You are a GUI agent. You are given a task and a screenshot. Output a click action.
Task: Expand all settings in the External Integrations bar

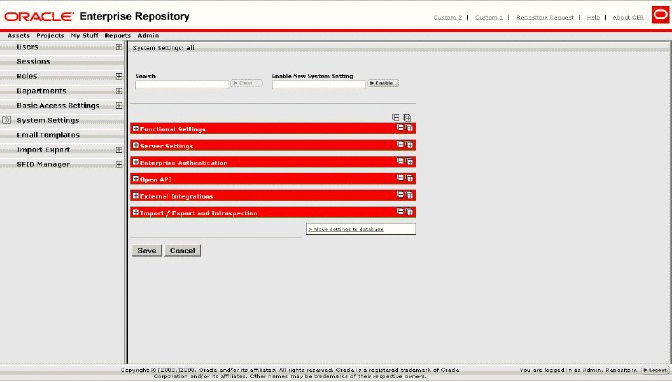[x=409, y=195]
